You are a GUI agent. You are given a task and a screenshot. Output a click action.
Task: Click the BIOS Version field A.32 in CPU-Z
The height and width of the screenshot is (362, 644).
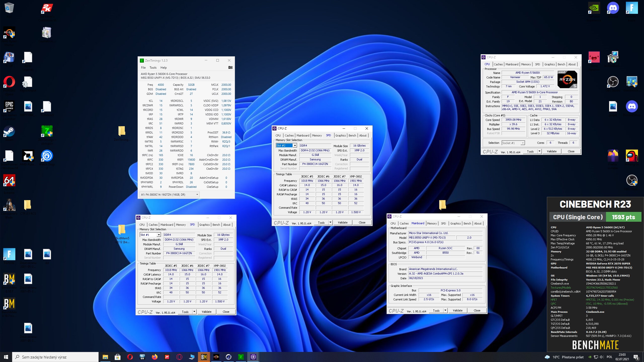click(445, 274)
